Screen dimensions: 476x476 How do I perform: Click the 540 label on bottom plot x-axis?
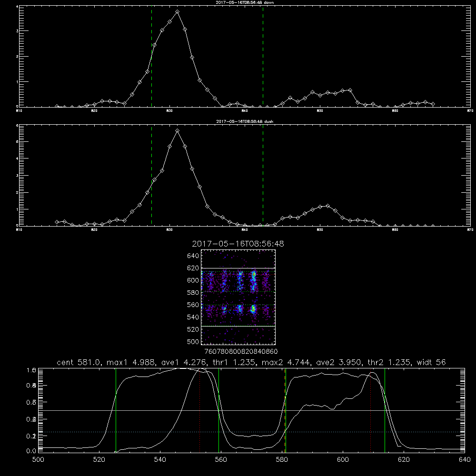(160, 460)
